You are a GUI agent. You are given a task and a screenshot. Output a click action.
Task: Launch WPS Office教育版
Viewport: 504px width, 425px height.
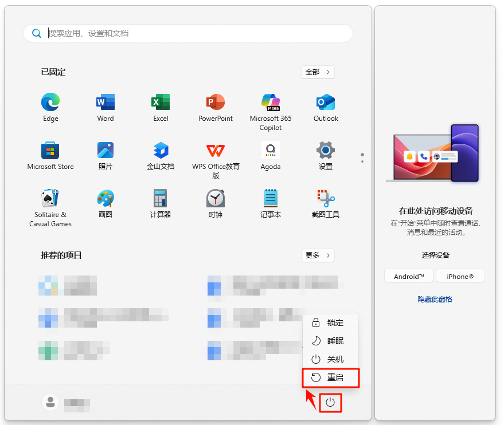(x=216, y=152)
